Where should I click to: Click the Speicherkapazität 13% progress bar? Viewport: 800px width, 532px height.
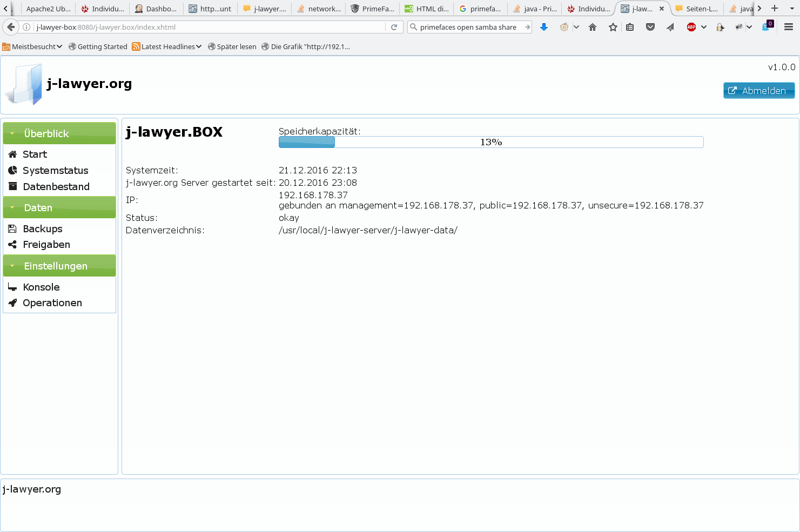(491, 142)
